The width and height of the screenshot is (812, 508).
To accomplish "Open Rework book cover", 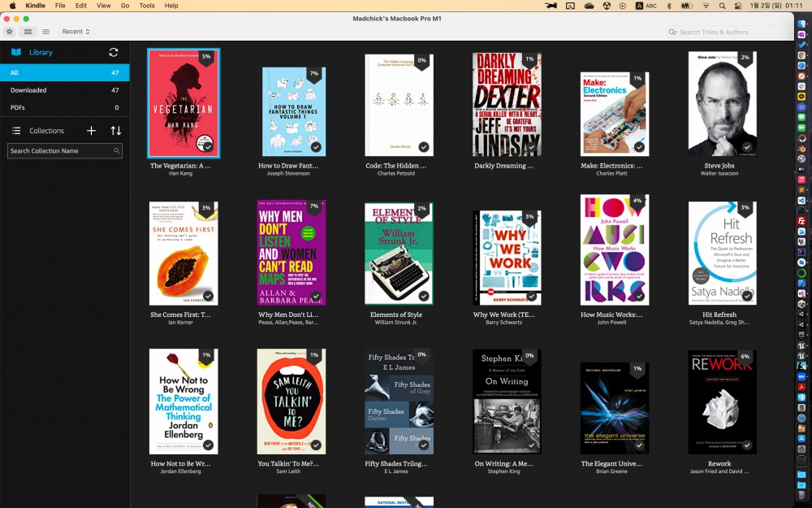I will [x=723, y=402].
